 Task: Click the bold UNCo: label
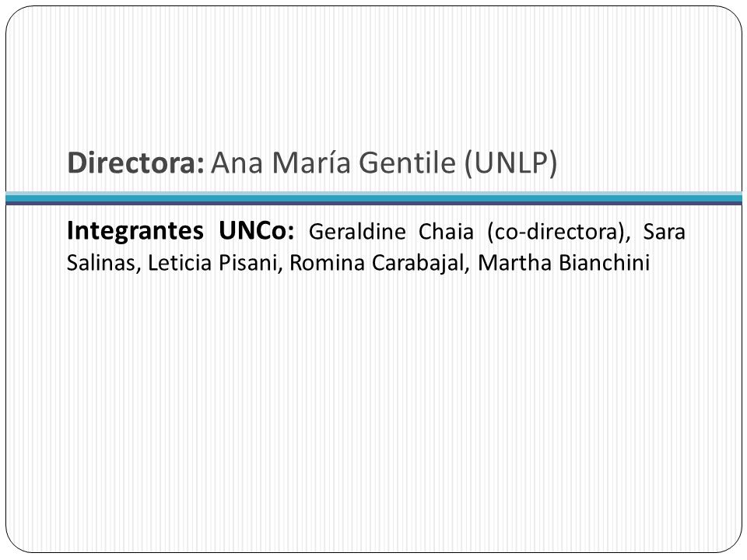point(256,231)
